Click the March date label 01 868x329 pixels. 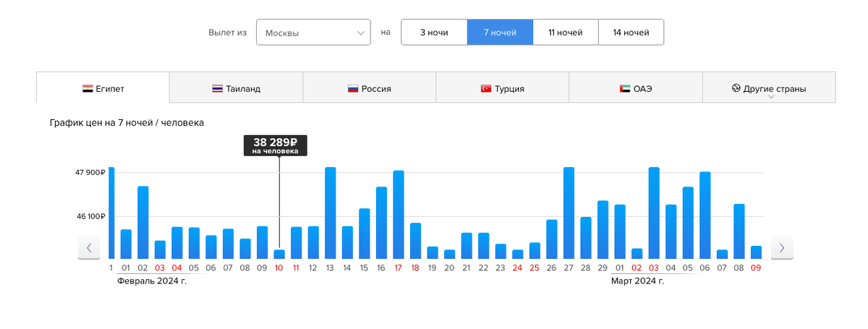click(x=620, y=268)
